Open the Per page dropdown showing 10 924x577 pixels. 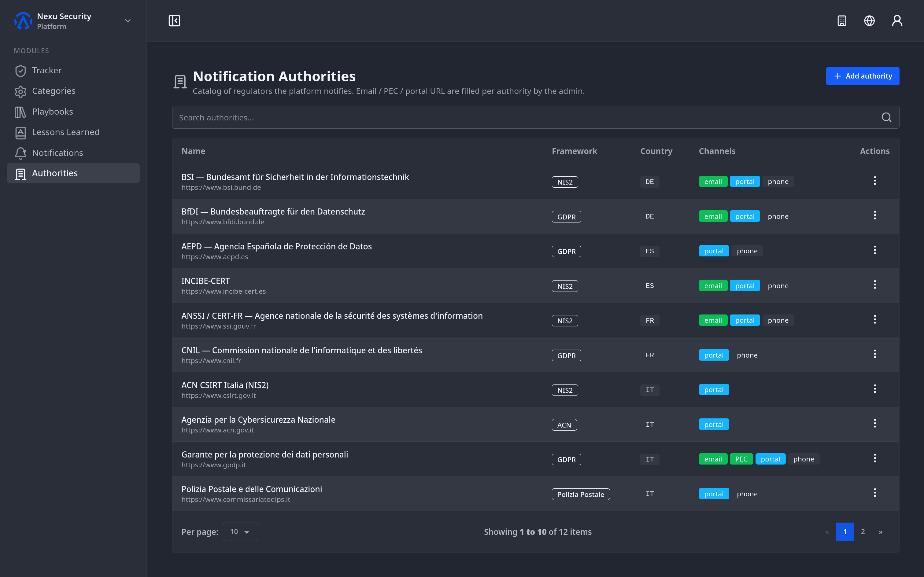pyautogui.click(x=240, y=531)
